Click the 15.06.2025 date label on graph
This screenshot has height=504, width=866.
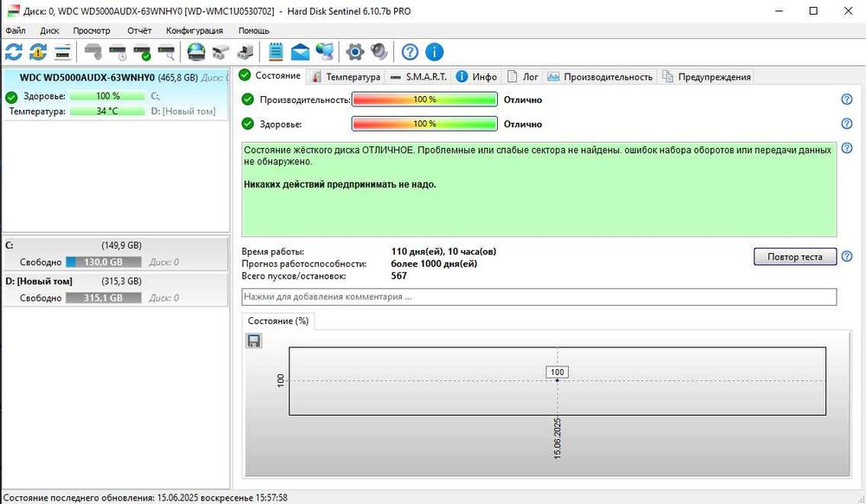pos(557,439)
